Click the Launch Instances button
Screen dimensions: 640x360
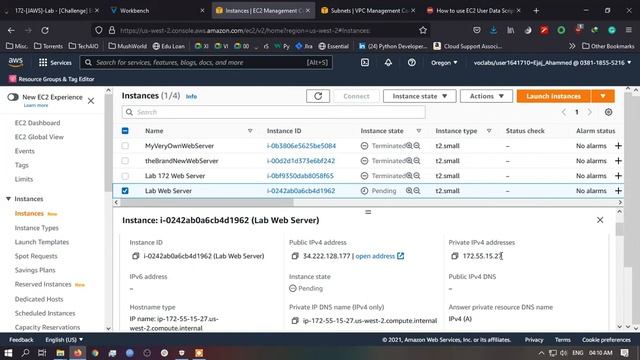pos(553,96)
